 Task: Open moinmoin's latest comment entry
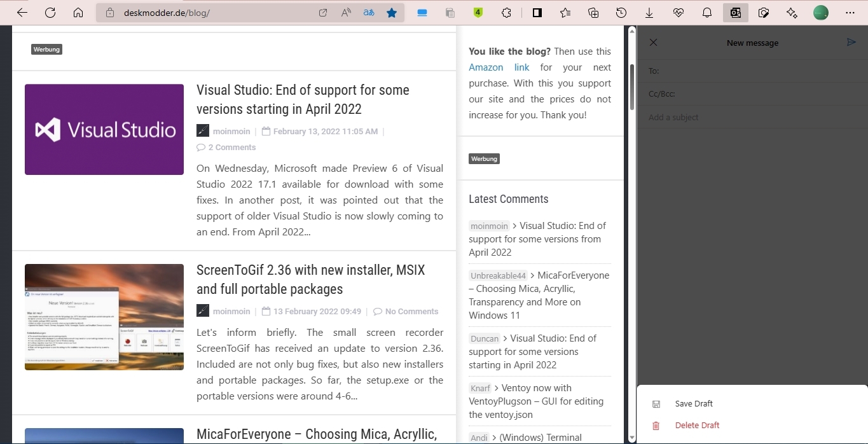pyautogui.click(x=537, y=239)
